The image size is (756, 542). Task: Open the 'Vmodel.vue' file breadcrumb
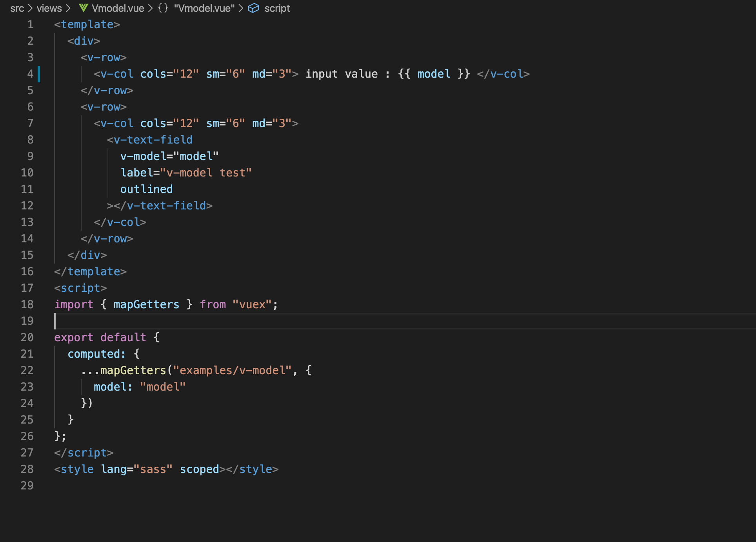tap(118, 8)
